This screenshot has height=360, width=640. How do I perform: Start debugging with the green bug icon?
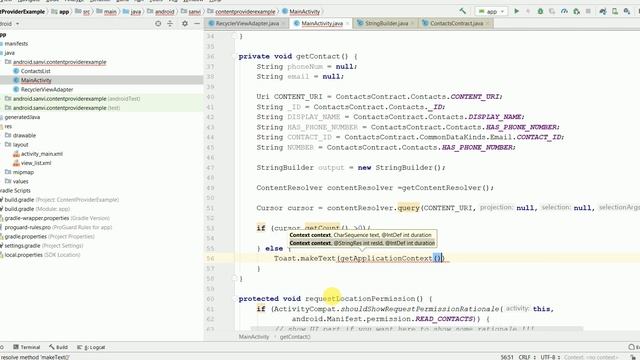tap(540, 11)
